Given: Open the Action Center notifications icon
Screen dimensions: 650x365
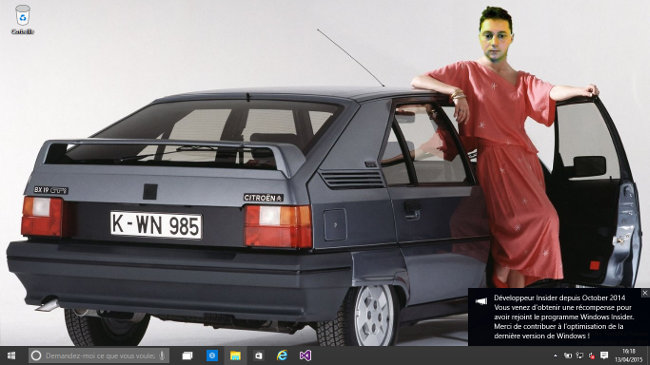Looking at the screenshot, I should tap(604, 355).
